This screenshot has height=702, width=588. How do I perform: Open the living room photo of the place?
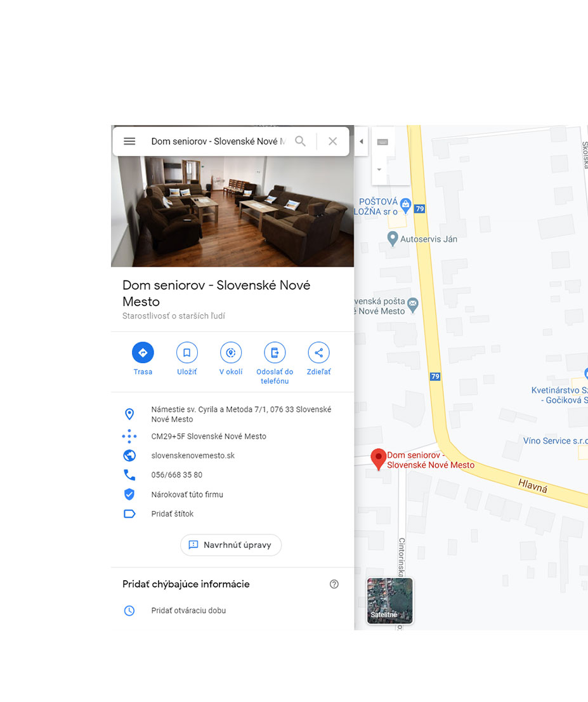[x=232, y=211]
